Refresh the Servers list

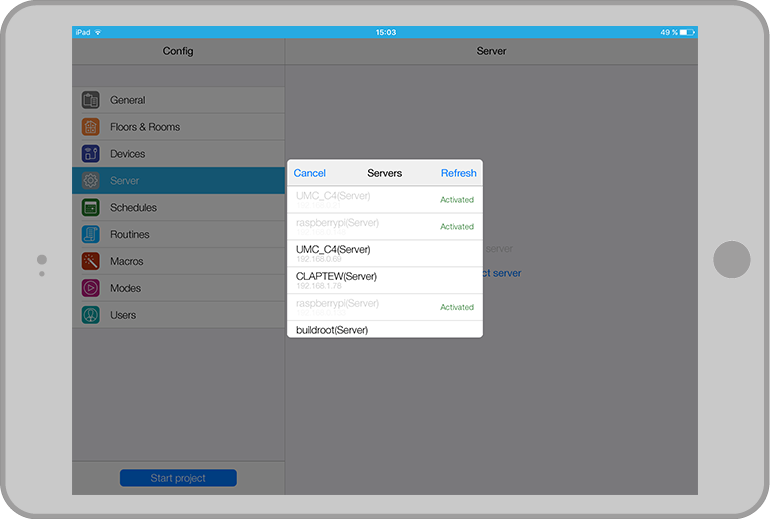tap(458, 173)
